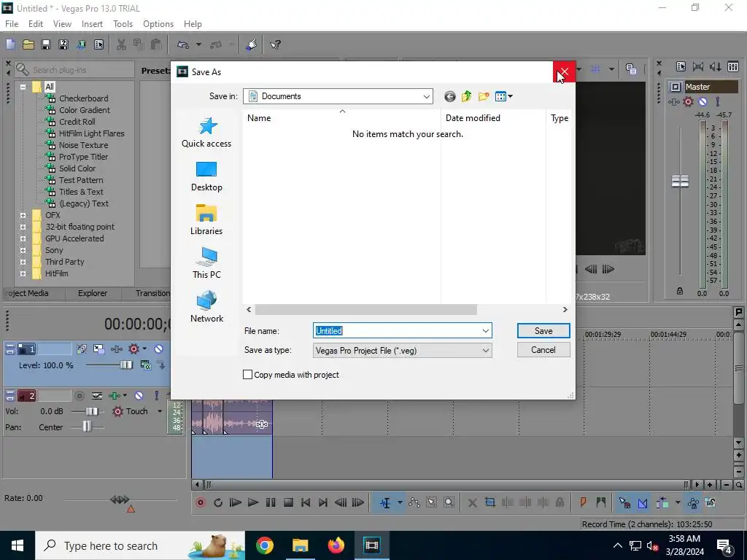This screenshot has height=560, width=747.
Task: Open Firefox from the taskbar
Action: (336, 545)
